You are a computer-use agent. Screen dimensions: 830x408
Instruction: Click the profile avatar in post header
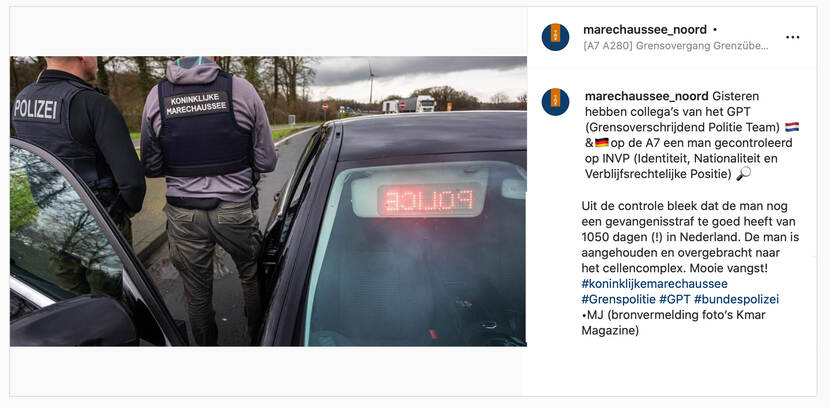tap(555, 37)
